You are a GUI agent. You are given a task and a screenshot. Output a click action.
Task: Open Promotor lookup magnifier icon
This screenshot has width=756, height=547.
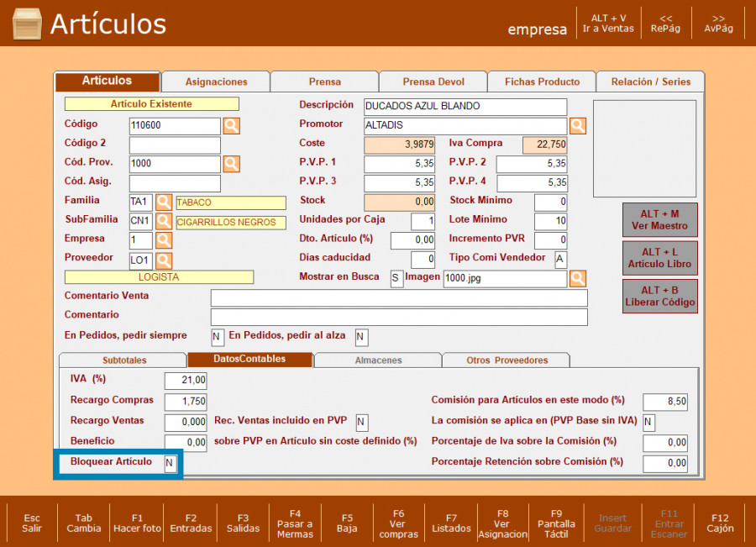[x=578, y=126]
